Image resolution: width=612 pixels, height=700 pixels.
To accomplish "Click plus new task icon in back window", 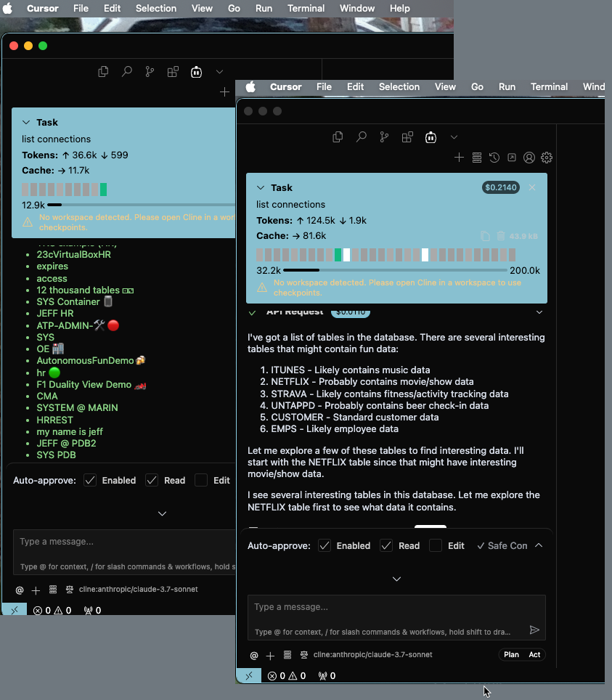I will 224,92.
